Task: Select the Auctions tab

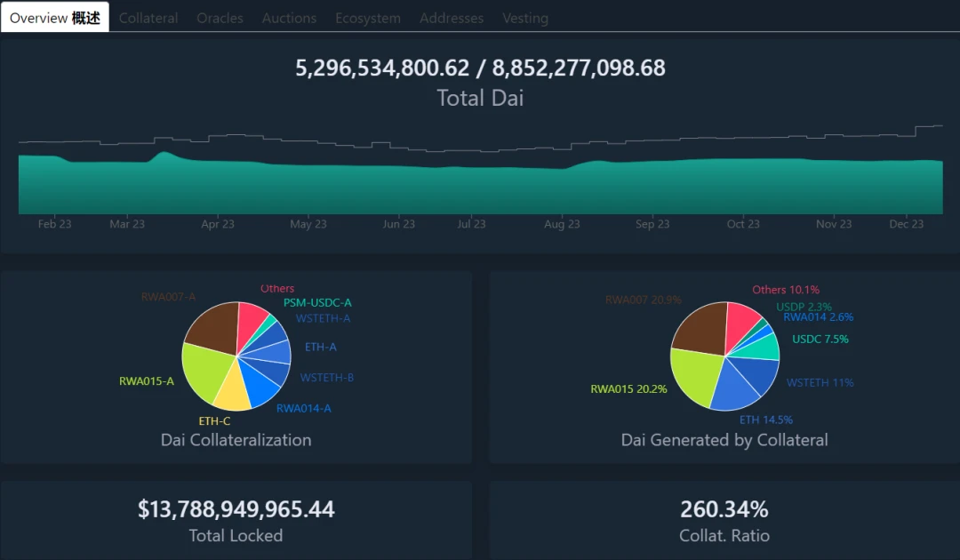Action: pyautogui.click(x=289, y=18)
